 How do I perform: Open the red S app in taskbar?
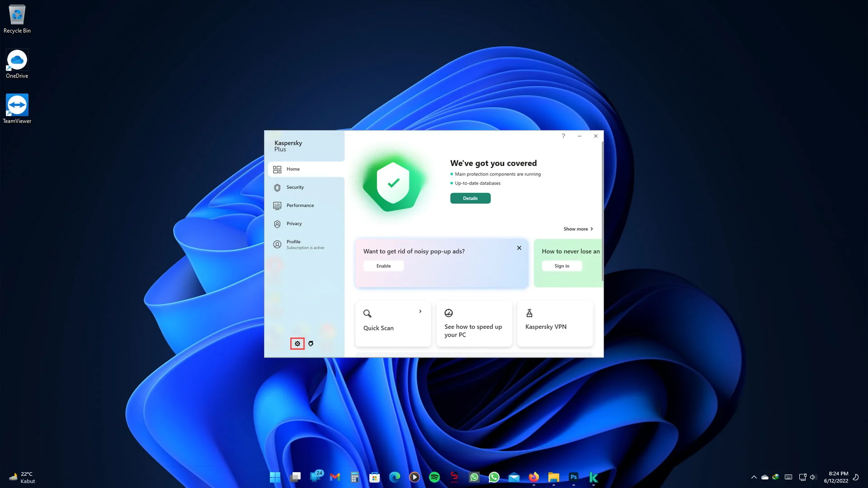pyautogui.click(x=454, y=477)
